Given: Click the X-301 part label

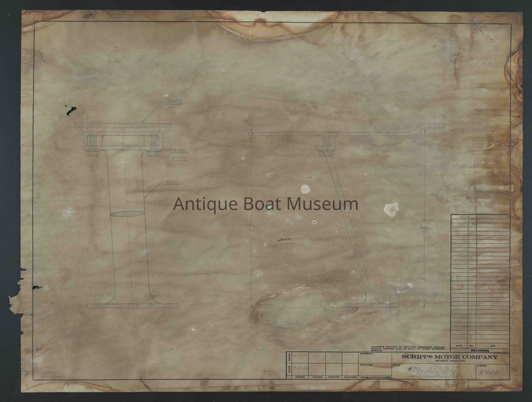Looking at the screenshot, I should coord(180,151).
